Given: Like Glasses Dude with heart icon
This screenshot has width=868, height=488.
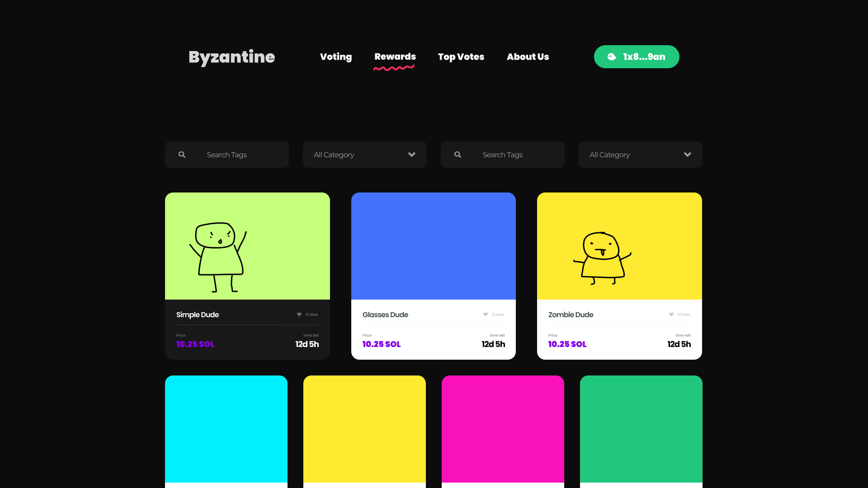Looking at the screenshot, I should point(486,314).
